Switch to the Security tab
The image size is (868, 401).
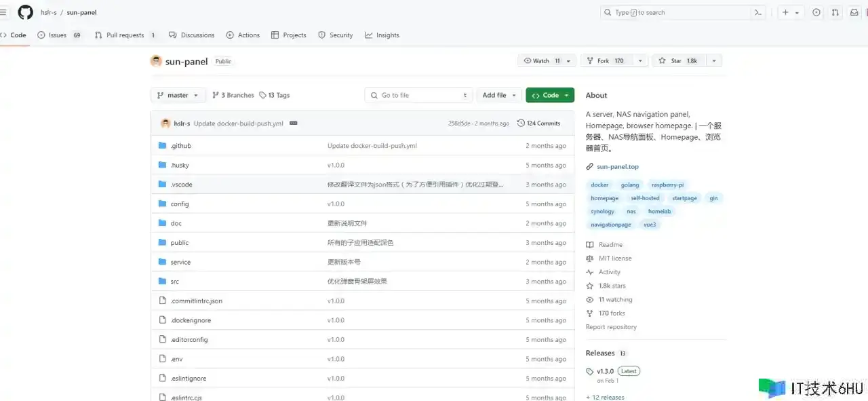336,35
